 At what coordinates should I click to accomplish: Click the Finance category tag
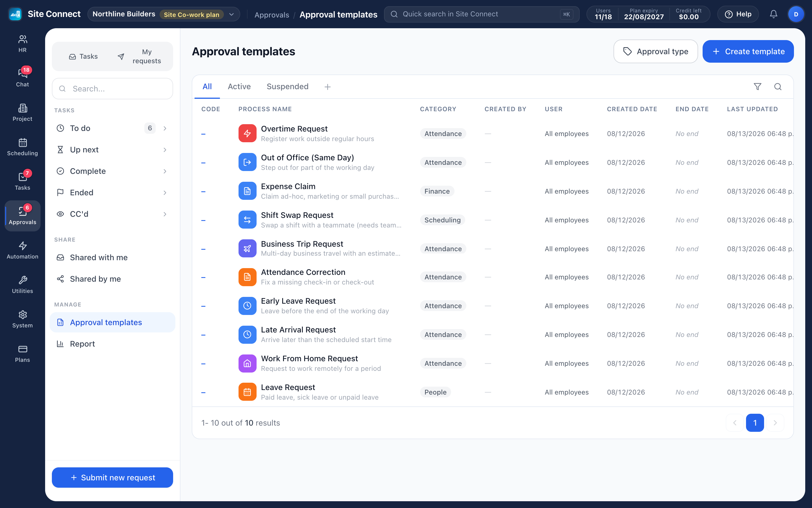[x=437, y=191]
